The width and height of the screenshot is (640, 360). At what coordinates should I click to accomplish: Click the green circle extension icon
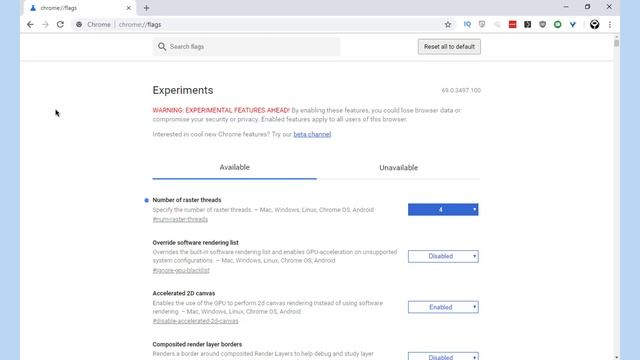click(558, 24)
